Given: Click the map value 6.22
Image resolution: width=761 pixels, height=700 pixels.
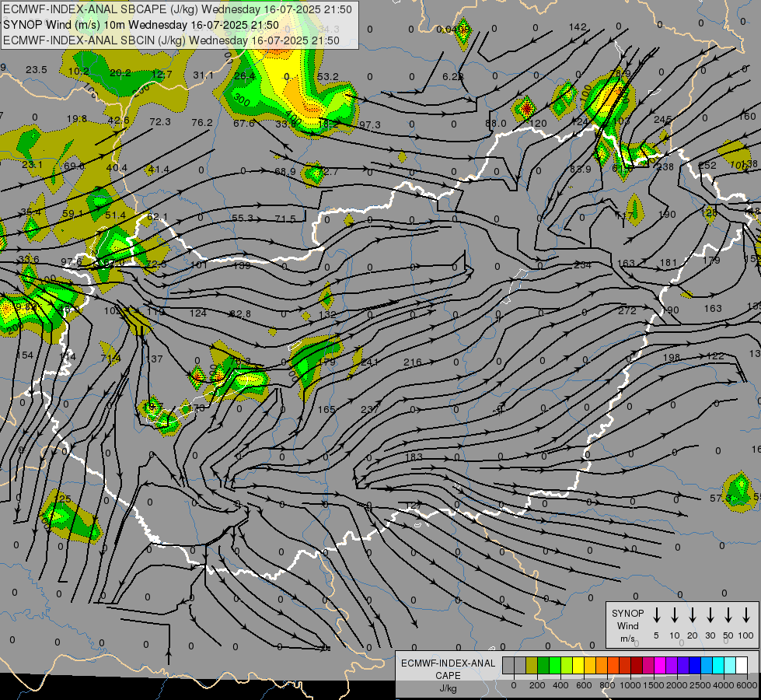Looking at the screenshot, I should pos(453,77).
